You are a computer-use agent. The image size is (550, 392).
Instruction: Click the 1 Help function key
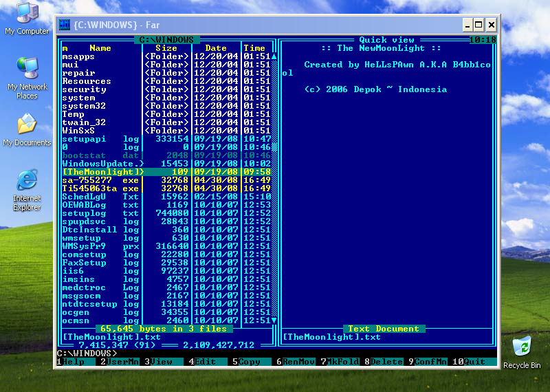(76, 362)
